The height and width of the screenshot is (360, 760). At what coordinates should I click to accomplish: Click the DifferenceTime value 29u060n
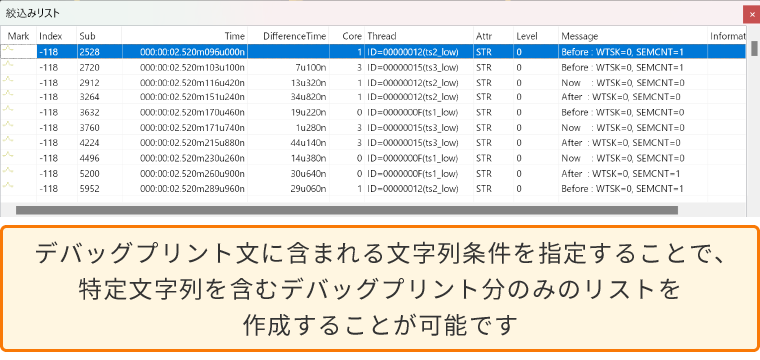[x=308, y=188]
